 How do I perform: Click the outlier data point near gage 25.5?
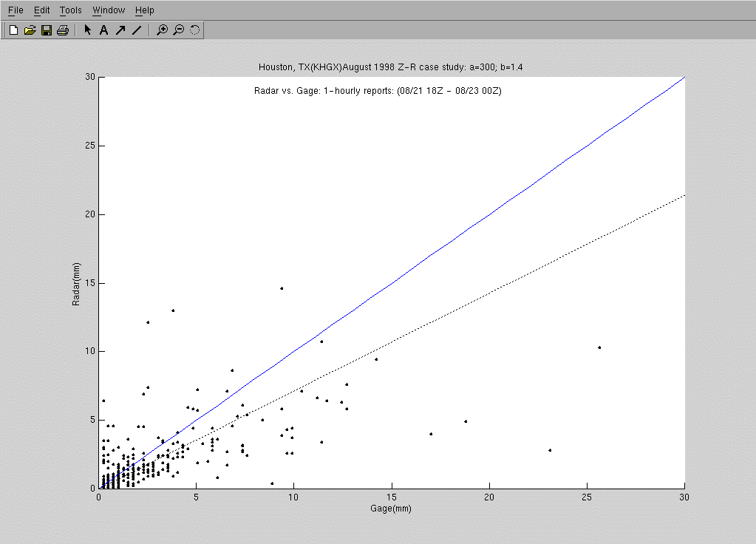click(599, 347)
